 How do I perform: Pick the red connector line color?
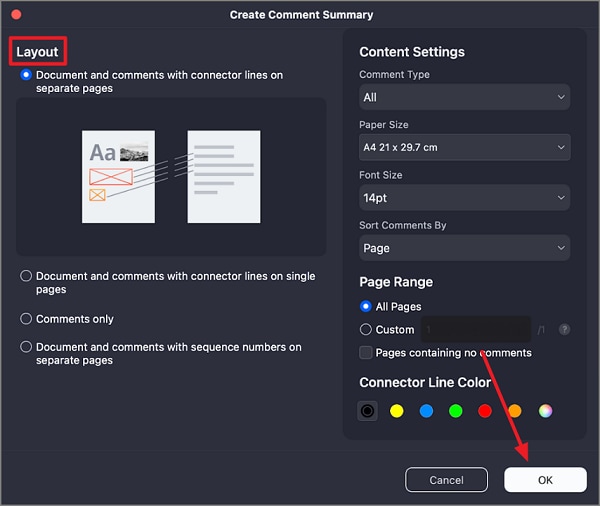485,410
